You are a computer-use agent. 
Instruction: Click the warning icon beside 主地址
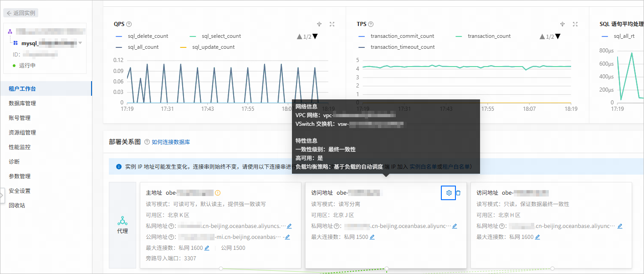click(218, 193)
